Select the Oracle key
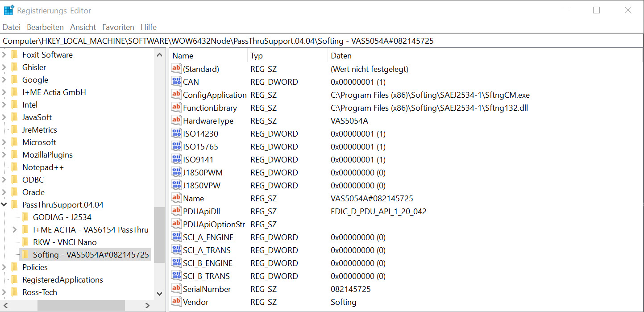This screenshot has width=644, height=312. pyautogui.click(x=33, y=192)
